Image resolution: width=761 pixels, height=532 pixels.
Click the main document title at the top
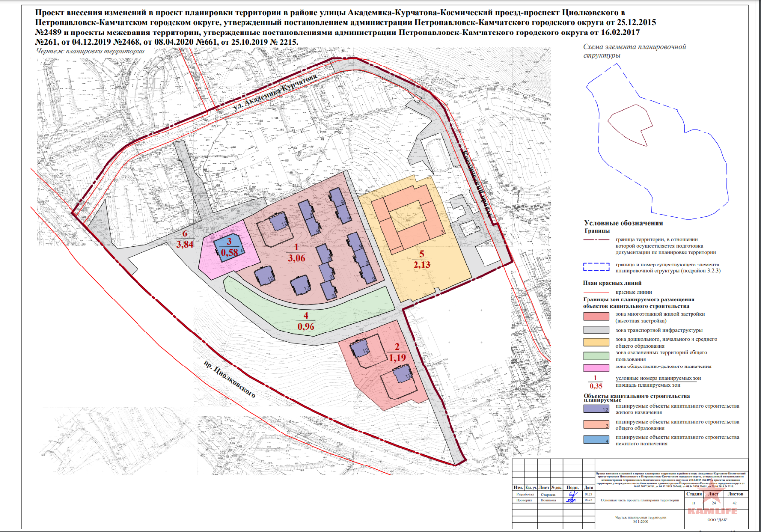[x=346, y=27]
